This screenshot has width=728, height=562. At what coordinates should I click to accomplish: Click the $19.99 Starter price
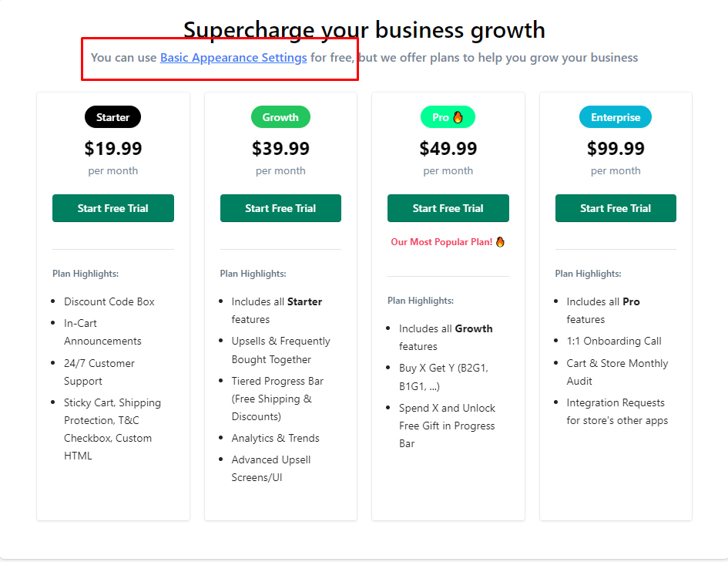(x=113, y=148)
